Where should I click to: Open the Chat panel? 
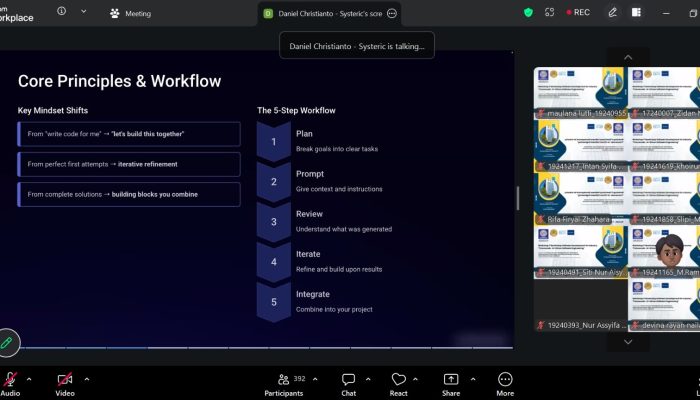[x=349, y=384]
